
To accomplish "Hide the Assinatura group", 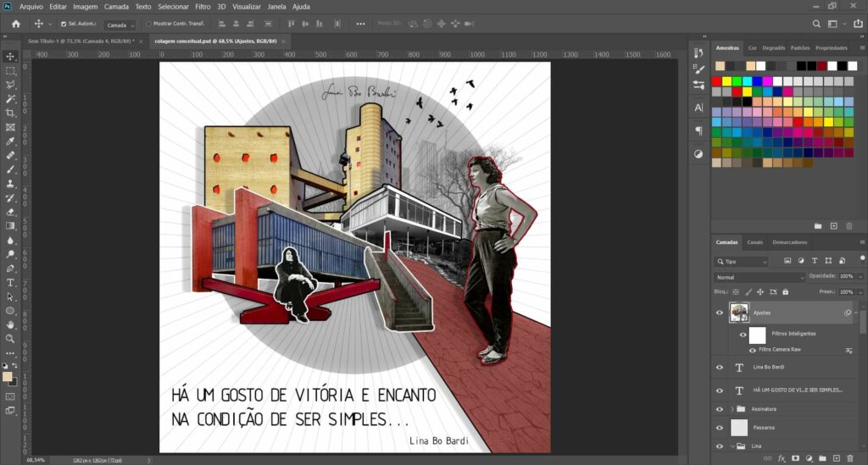I will pos(720,409).
